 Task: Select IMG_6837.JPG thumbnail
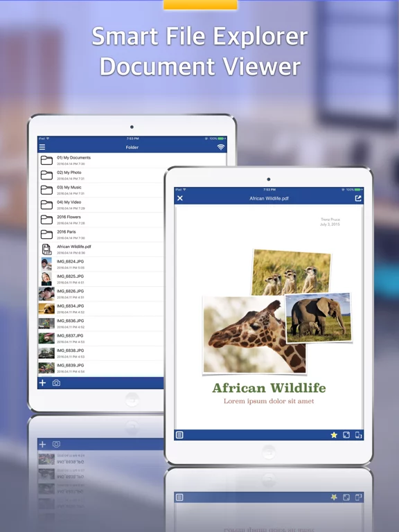(x=46, y=338)
